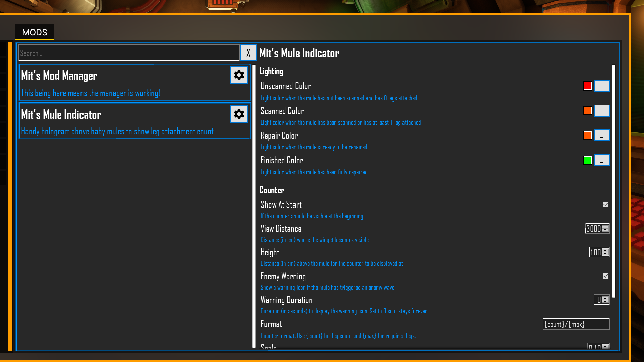Disable the Enemy Warning checkbox

point(606,276)
